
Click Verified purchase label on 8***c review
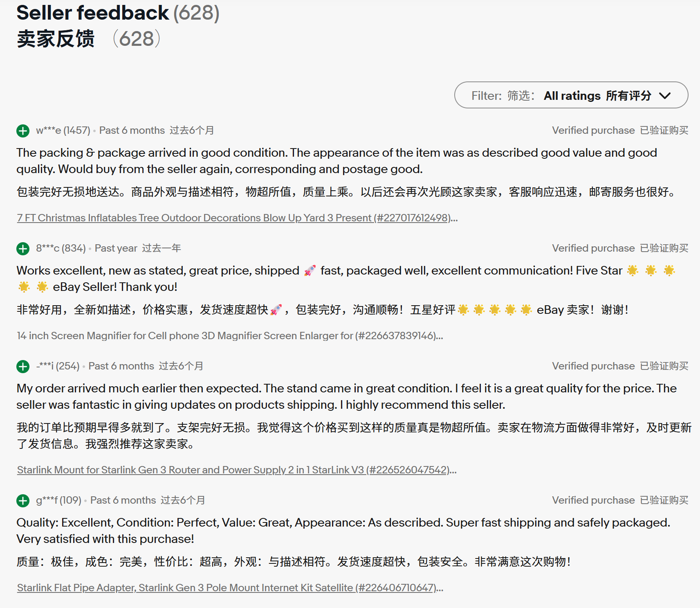pyautogui.click(x=620, y=248)
